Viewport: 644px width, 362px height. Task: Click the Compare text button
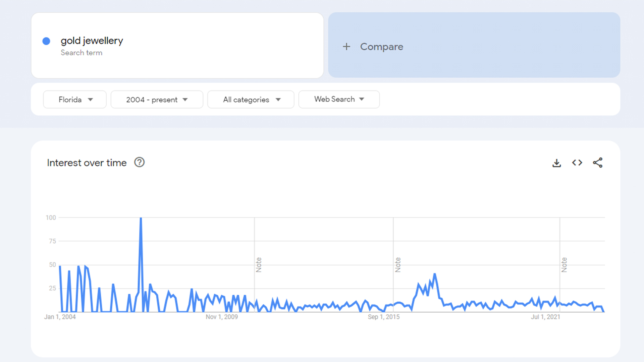[381, 47]
